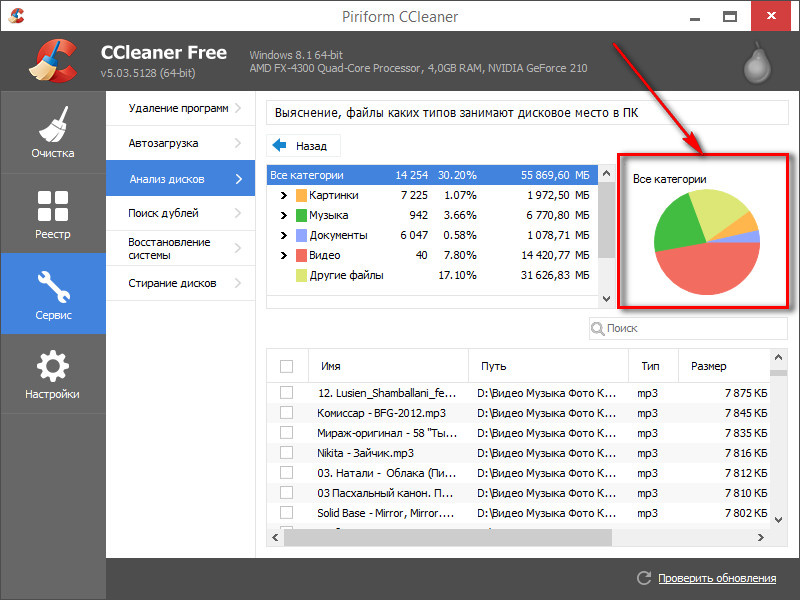Open the Поиск дублей menu item
The width and height of the screenshot is (800, 600).
180,213
